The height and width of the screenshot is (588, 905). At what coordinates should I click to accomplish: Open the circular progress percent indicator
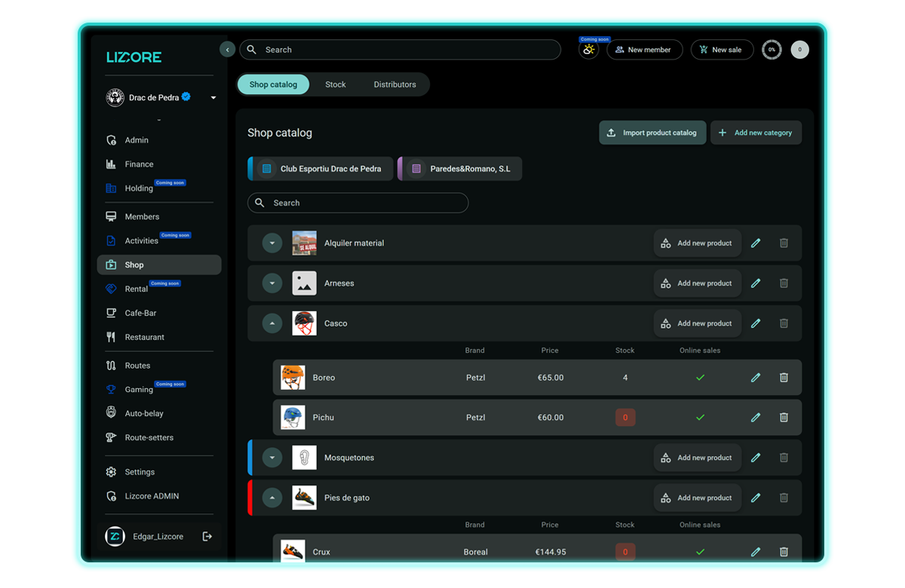point(772,50)
